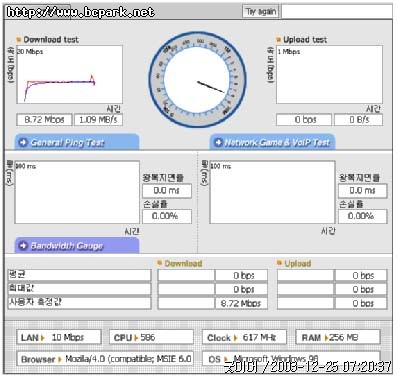Click the user-measured upload 0 bps value
This screenshot has width=397, height=379.
pyautogui.click(x=361, y=303)
